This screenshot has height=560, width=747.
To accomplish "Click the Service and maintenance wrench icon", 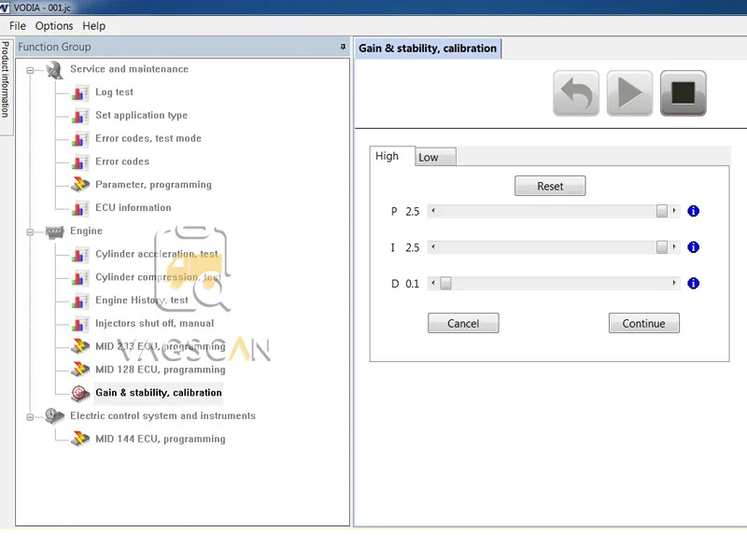I will pos(54,70).
